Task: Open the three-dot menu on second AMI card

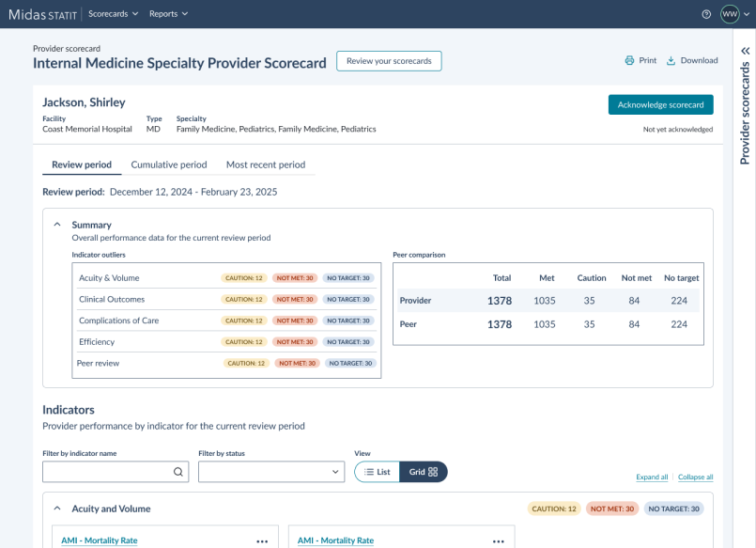Action: click(498, 541)
